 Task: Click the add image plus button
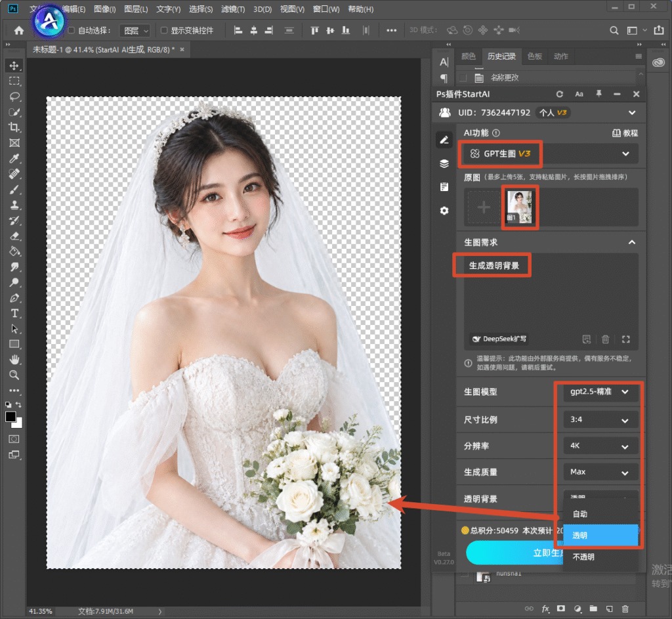click(484, 207)
